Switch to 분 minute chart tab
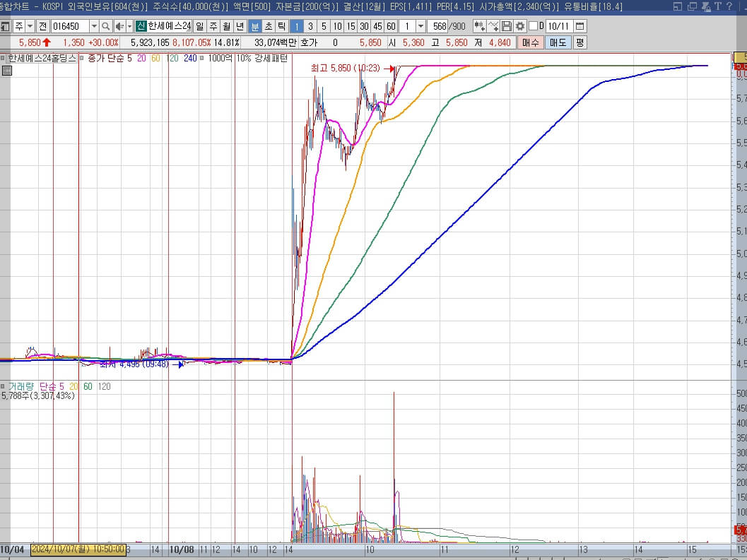 tap(255, 25)
